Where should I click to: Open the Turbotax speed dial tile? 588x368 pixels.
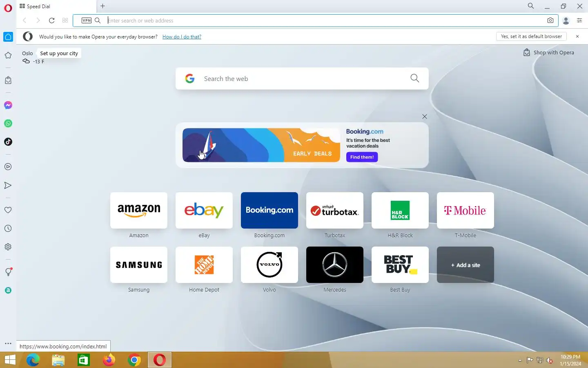point(335,210)
